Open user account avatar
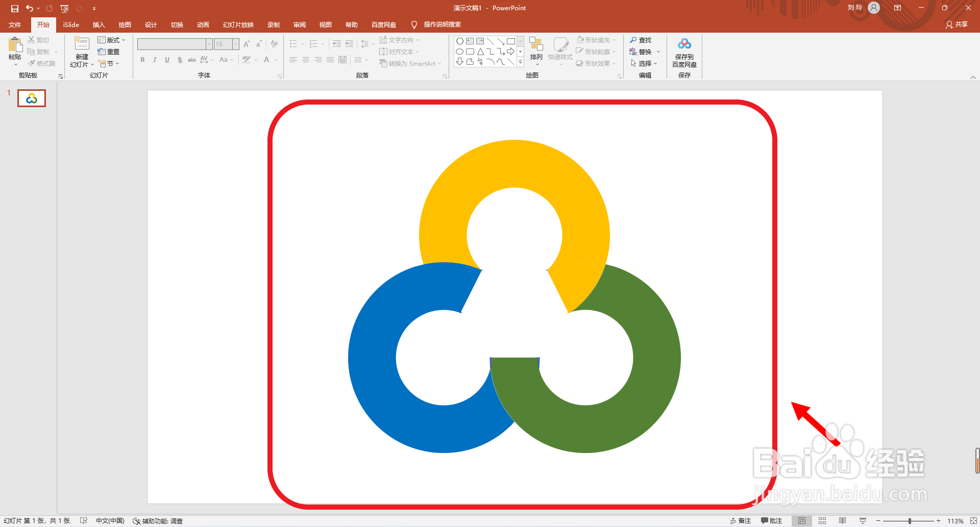The width and height of the screenshot is (980, 527). [x=874, y=8]
